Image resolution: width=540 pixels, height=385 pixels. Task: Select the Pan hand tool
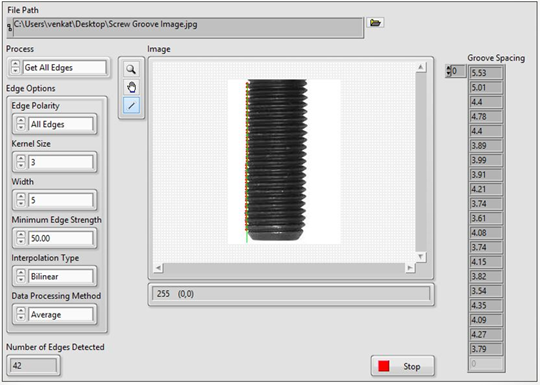pyautogui.click(x=131, y=87)
